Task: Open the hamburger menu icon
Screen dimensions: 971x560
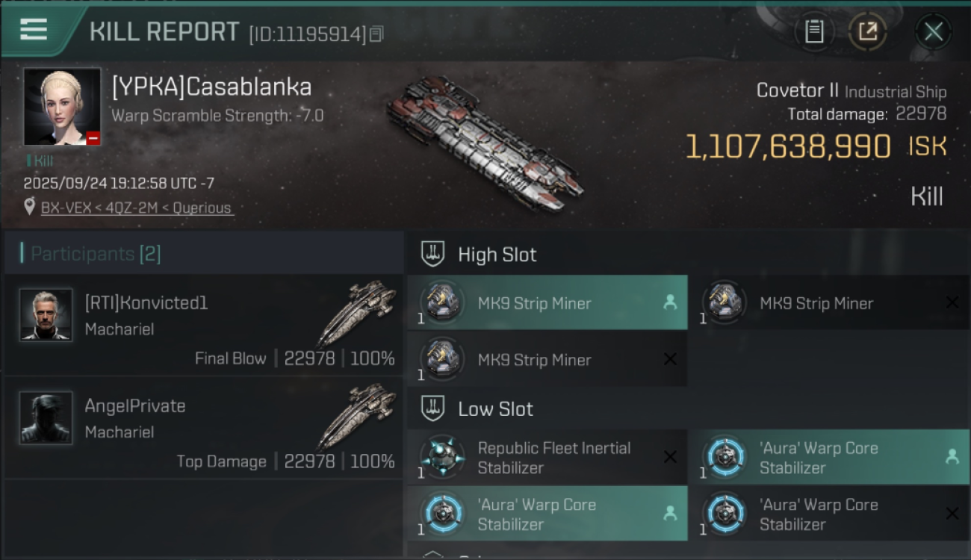Action: click(x=34, y=30)
